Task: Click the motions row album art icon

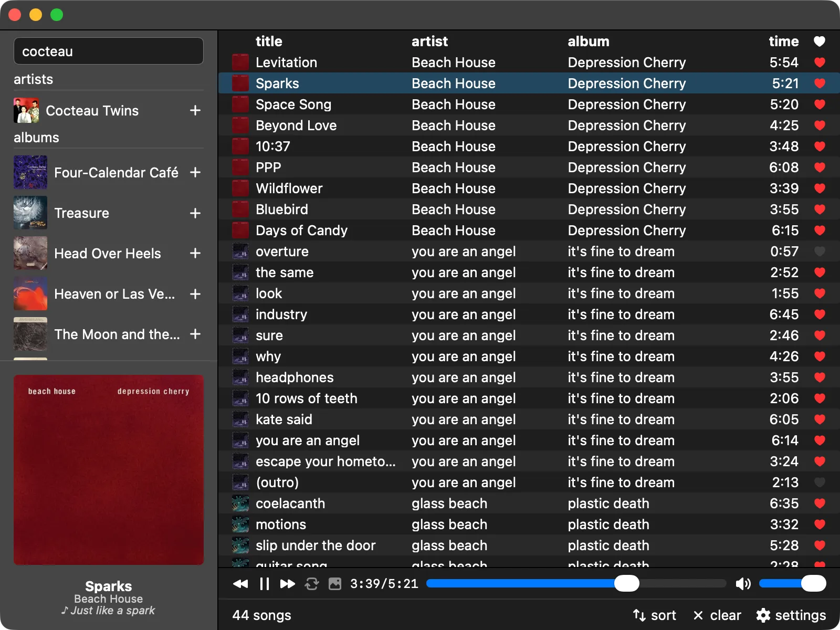Action: [240, 524]
